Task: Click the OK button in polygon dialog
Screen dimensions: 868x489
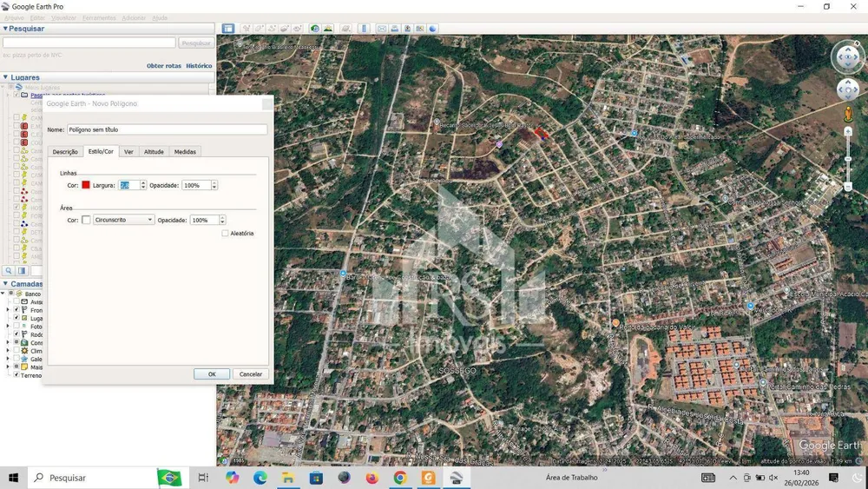Action: 212,373
